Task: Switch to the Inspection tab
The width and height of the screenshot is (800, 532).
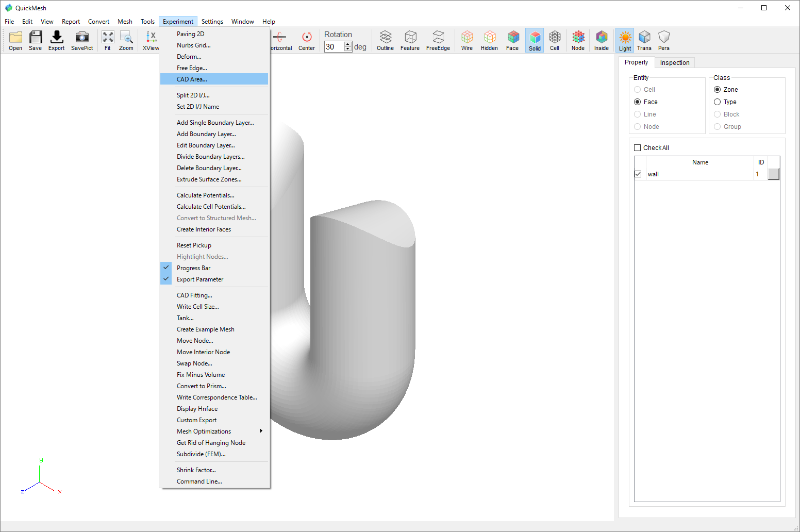Action: click(x=675, y=63)
